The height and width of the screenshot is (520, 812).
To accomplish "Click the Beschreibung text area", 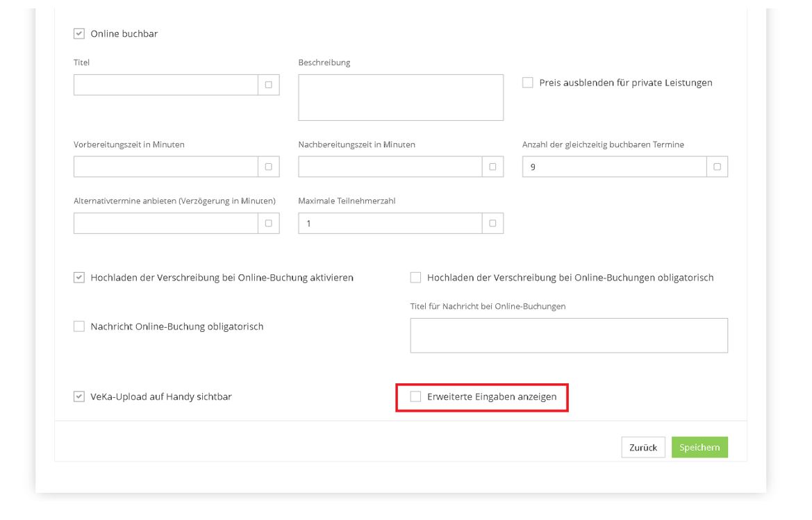I will (401, 97).
